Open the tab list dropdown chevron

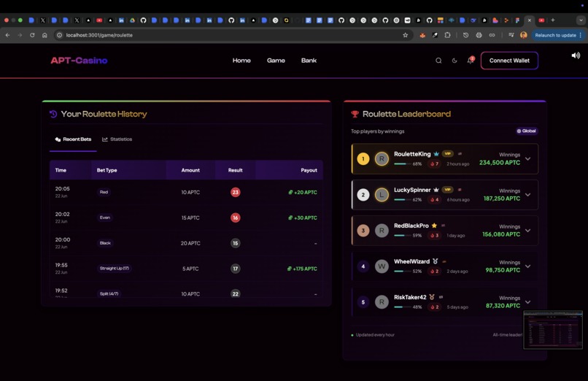(581, 20)
